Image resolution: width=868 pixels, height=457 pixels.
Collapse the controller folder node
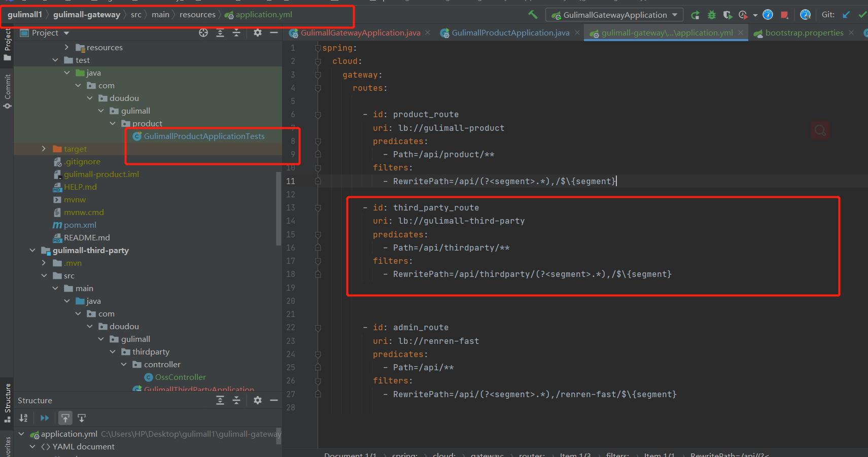tap(124, 364)
